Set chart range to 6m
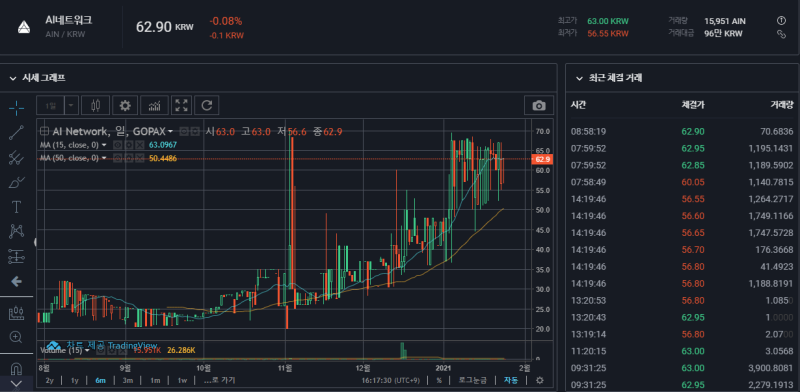The image size is (800, 392). [101, 380]
